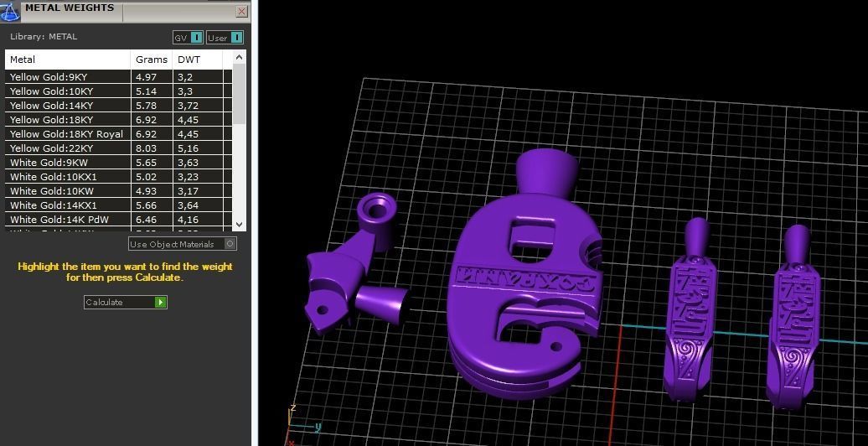868x446 pixels.
Task: Select the Yellow Gold:10KY row
Action: (x=118, y=91)
